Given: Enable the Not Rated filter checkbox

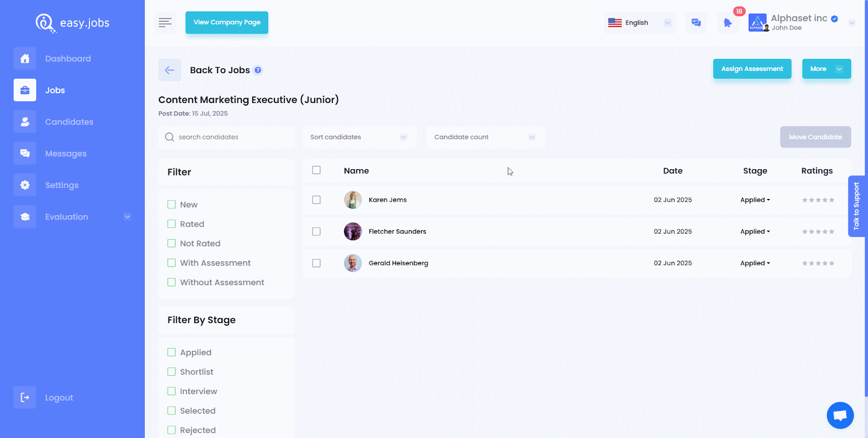Looking at the screenshot, I should pyautogui.click(x=171, y=243).
